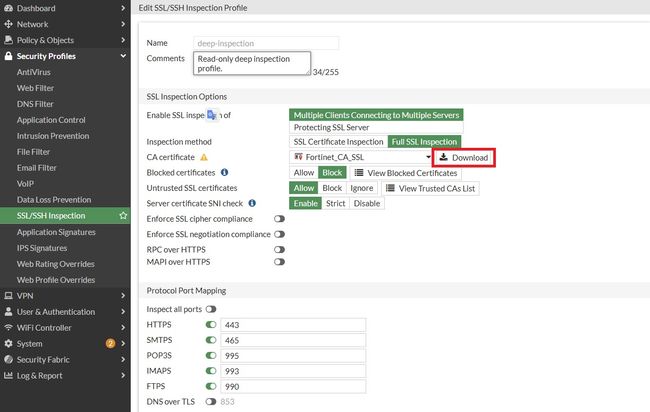Click the Fortinet_CA_SSL certificate icon
The width and height of the screenshot is (650, 412).
click(298, 157)
